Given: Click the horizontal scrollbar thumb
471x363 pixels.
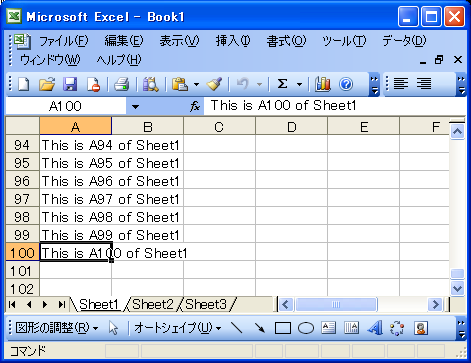Looking at the screenshot, I should click(x=336, y=304).
